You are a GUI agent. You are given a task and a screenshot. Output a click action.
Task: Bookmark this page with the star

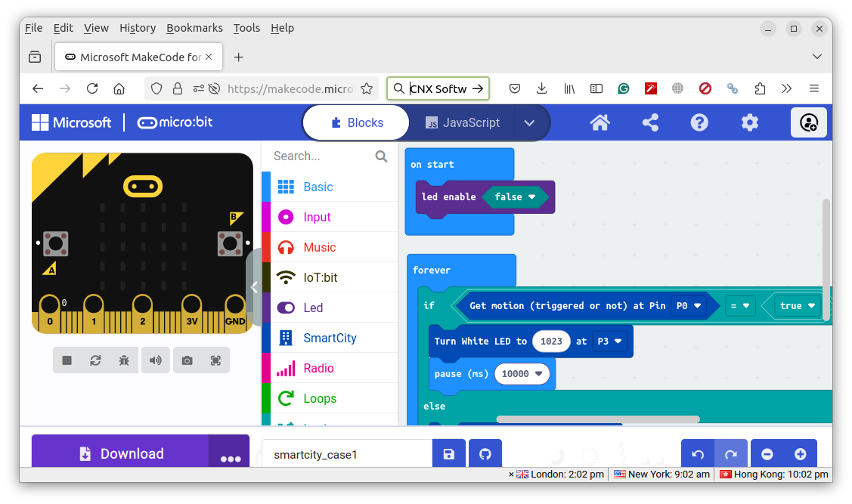[x=367, y=88]
